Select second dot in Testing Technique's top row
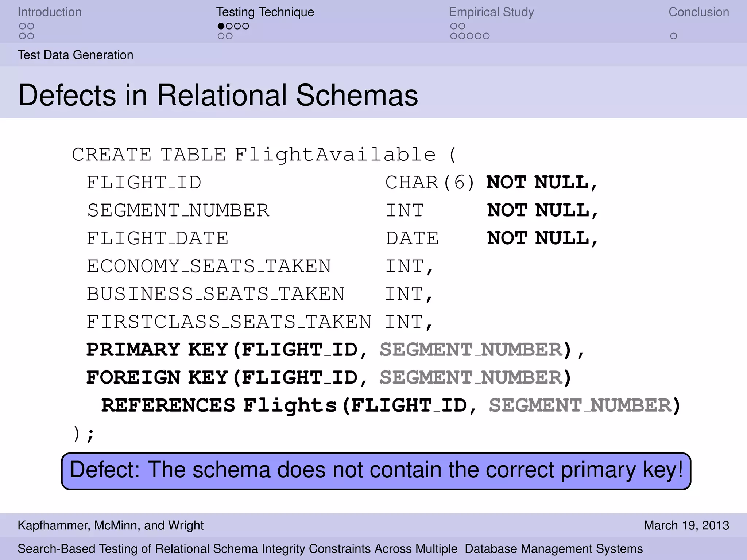747x560 pixels. coord(229,26)
